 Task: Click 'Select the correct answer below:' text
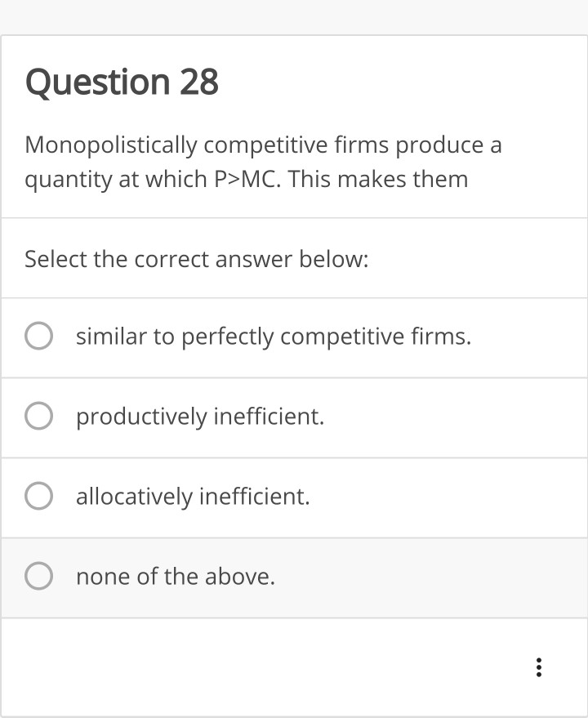click(196, 259)
